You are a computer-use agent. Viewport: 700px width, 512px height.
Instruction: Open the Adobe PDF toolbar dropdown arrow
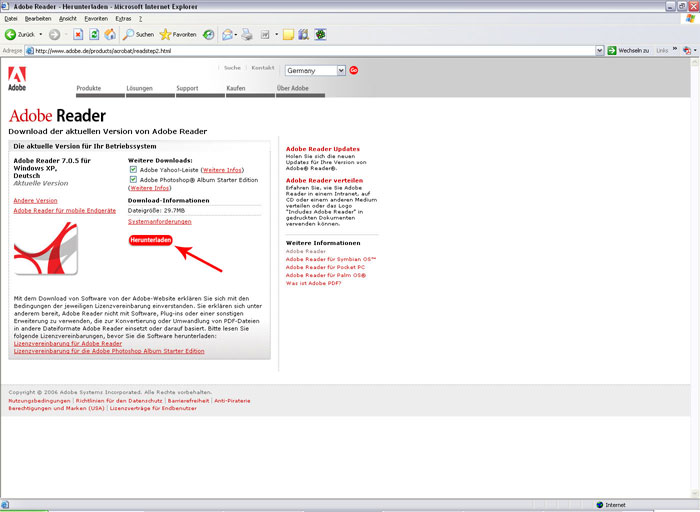pos(695,50)
